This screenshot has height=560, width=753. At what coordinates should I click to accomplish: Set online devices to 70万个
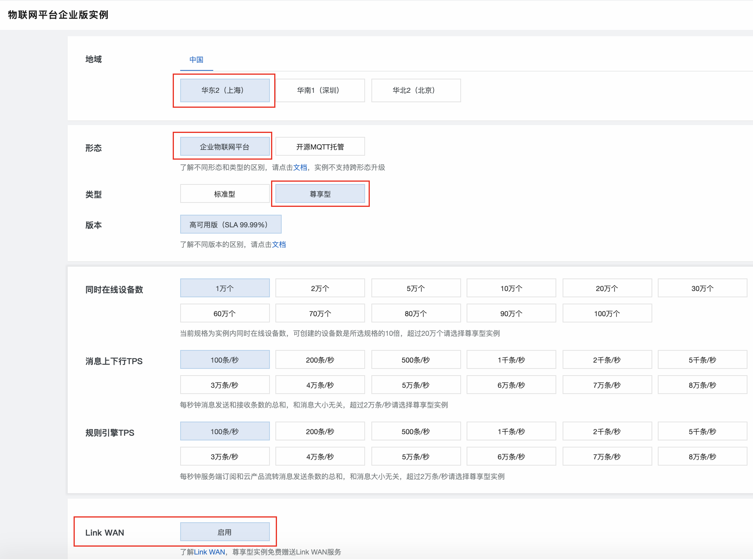click(320, 313)
